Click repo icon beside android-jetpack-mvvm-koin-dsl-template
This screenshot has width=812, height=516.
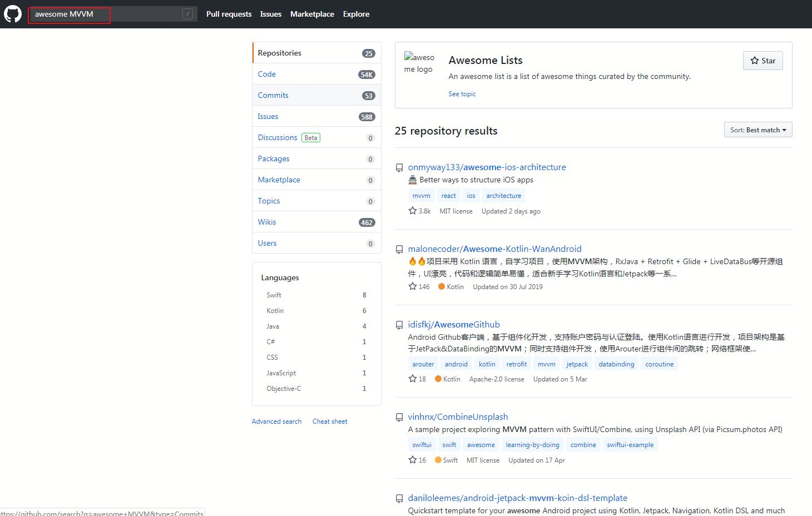coord(399,499)
